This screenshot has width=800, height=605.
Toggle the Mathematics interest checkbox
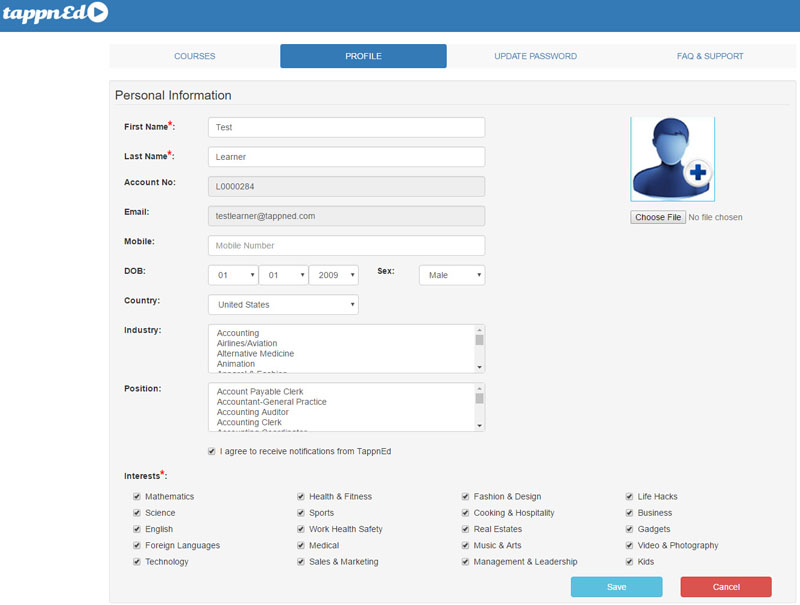click(x=137, y=497)
